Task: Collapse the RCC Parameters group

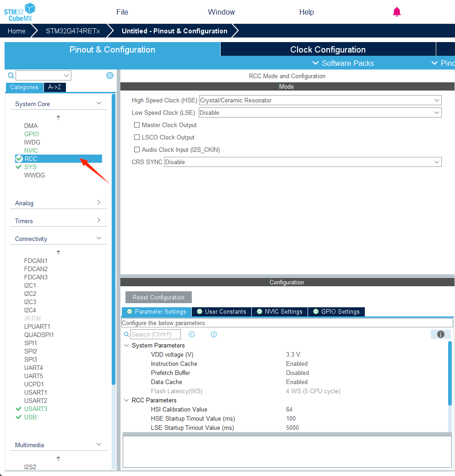Action: point(126,401)
